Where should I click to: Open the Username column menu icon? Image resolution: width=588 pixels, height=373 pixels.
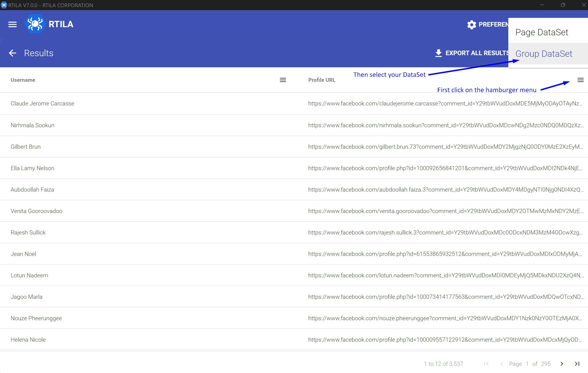(x=283, y=80)
